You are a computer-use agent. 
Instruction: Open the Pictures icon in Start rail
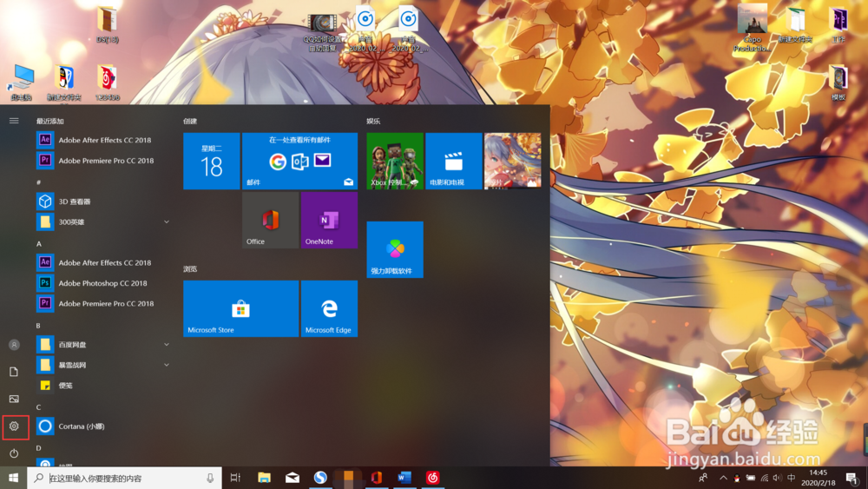click(x=14, y=399)
